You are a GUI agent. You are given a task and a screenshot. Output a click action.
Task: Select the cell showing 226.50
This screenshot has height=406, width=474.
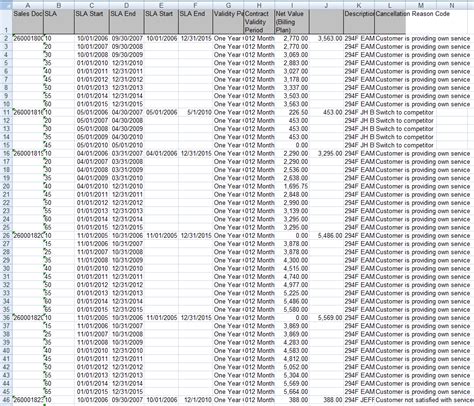pos(292,112)
